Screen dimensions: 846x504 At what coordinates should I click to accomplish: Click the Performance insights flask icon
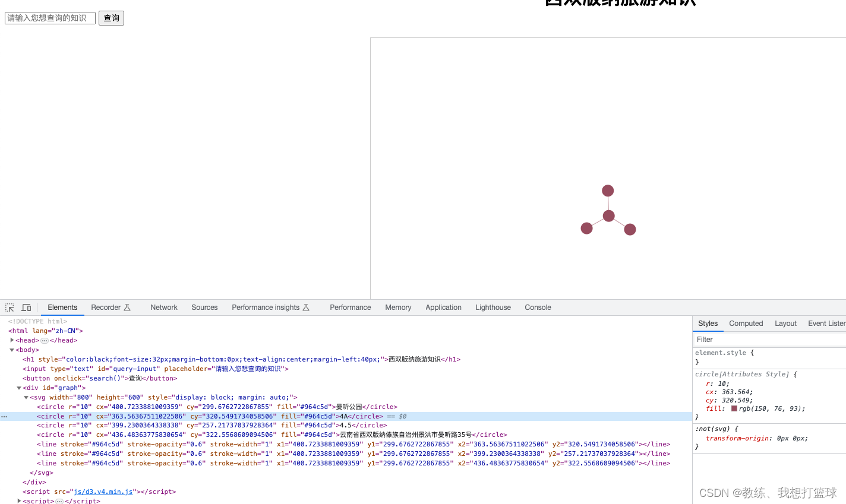point(306,308)
